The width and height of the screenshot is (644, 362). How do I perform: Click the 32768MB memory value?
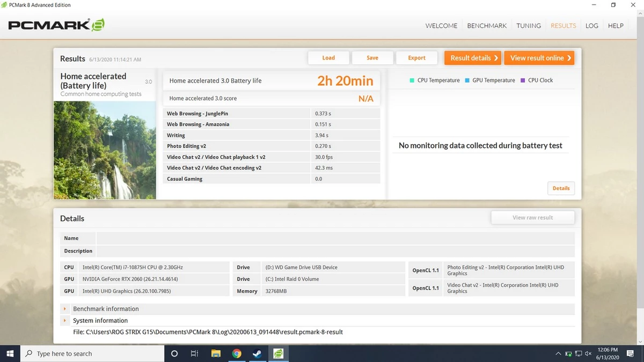point(276,291)
